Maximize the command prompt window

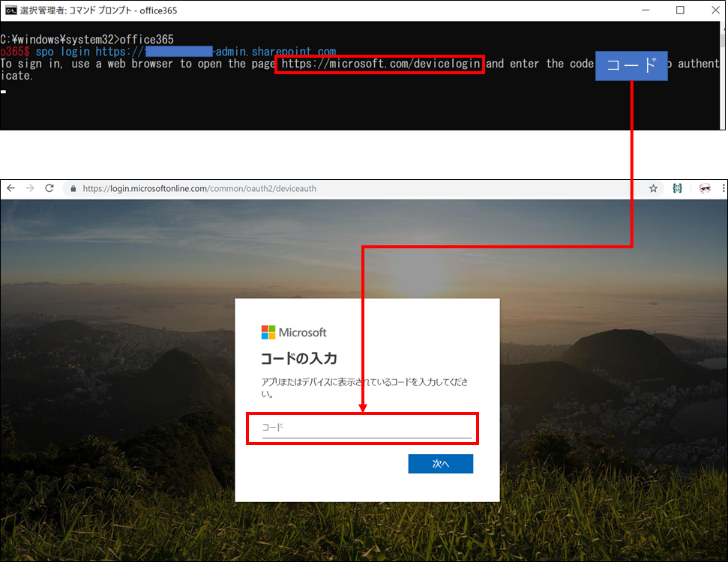pos(680,10)
